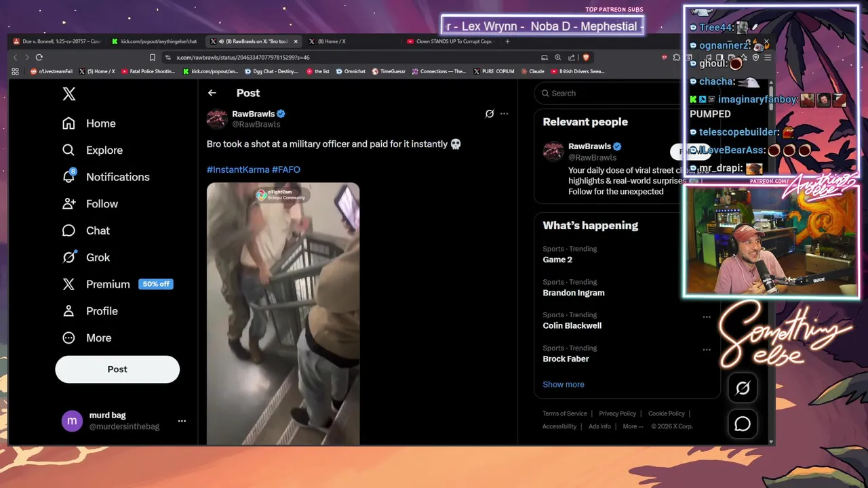Open the #FAFO hashtag
Image resolution: width=868 pixels, height=488 pixels.
click(286, 169)
